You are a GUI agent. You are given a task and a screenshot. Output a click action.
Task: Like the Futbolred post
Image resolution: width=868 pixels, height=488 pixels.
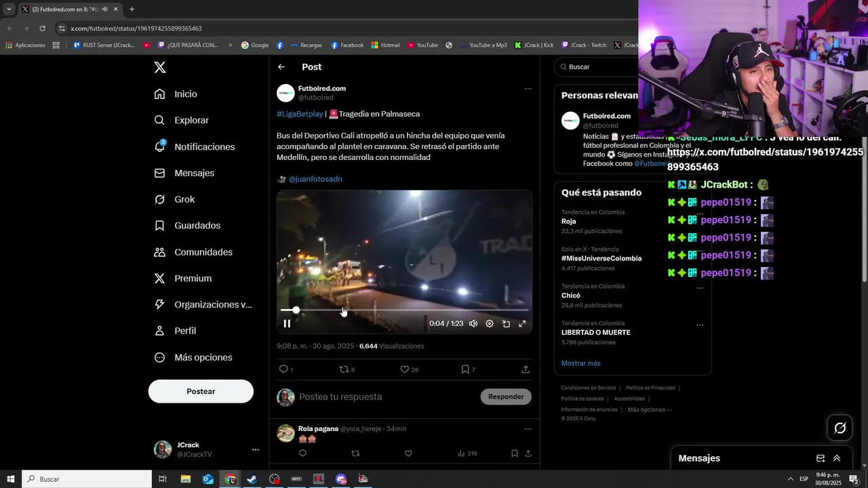pyautogui.click(x=405, y=369)
